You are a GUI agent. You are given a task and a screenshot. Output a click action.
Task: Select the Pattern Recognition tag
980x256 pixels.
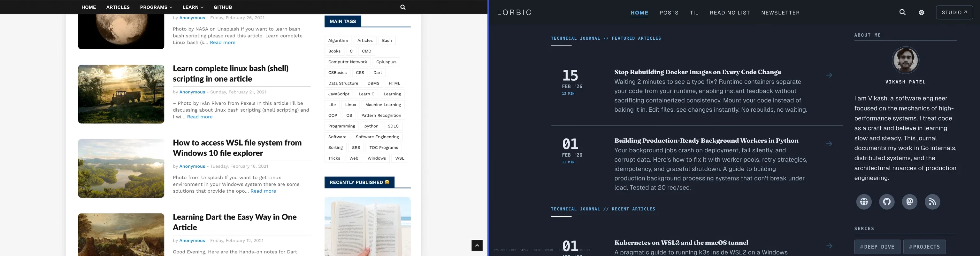[381, 115]
